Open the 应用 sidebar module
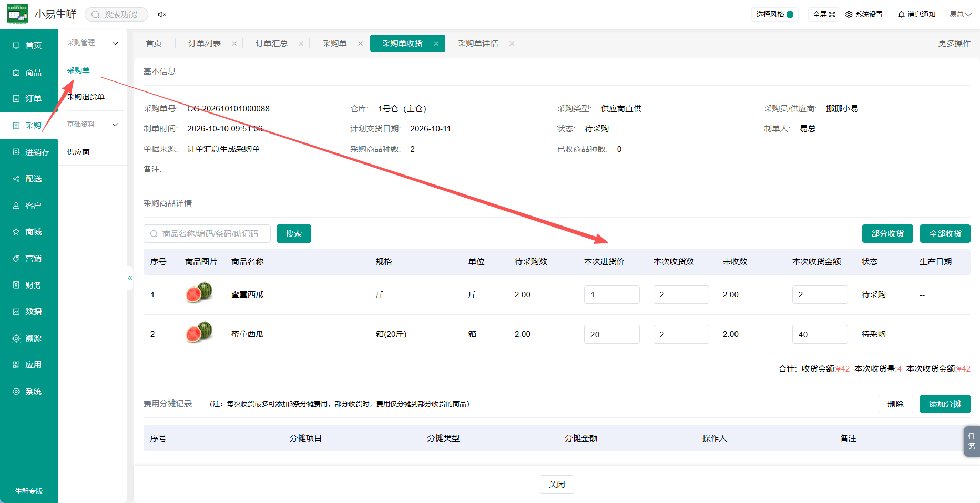This screenshot has height=503, width=980. pos(29,364)
